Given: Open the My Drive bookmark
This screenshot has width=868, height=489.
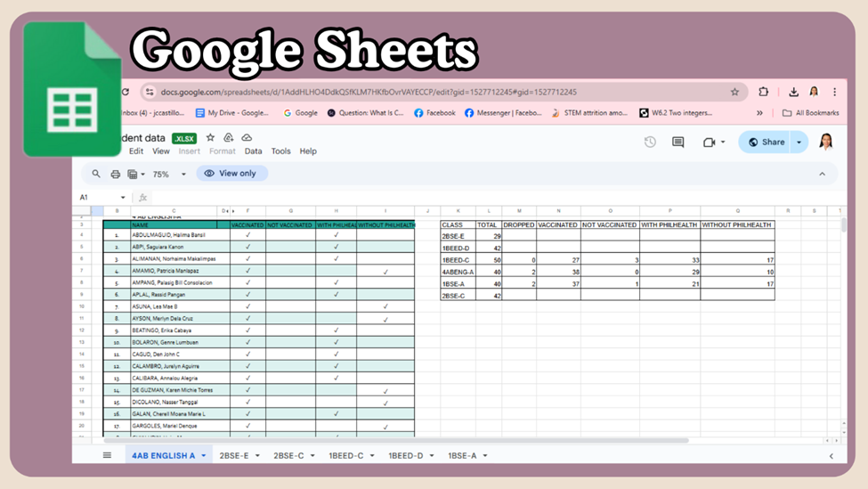Looking at the screenshot, I should pos(232,113).
